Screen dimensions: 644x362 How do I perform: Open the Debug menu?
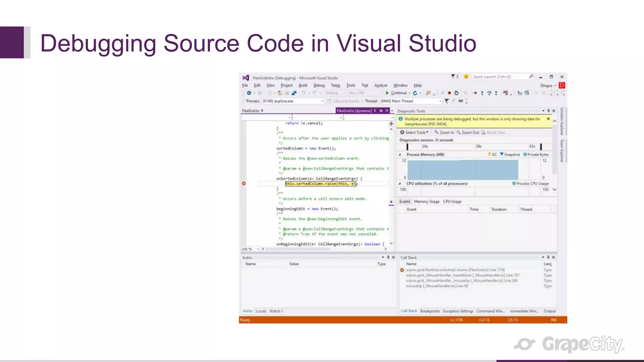coord(319,85)
